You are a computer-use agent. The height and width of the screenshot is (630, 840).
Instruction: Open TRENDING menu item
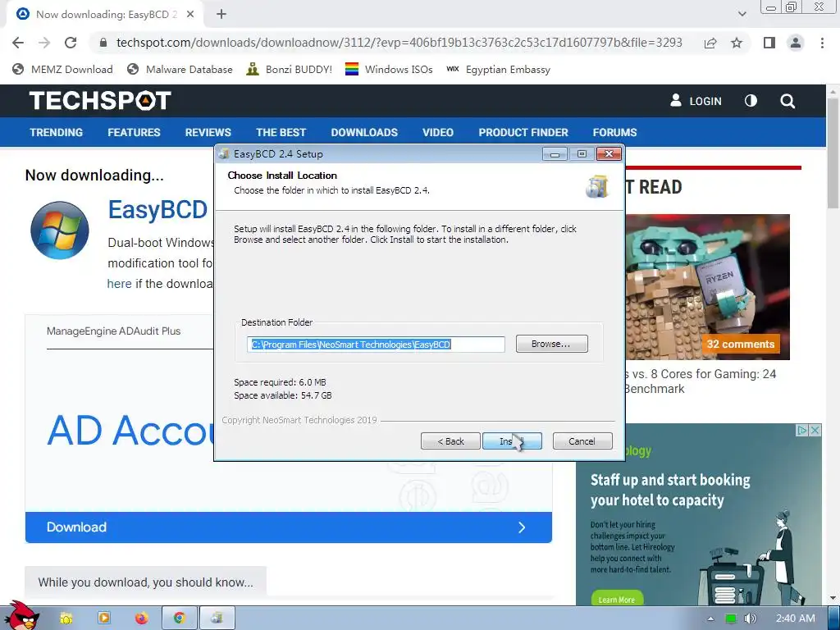pyautogui.click(x=57, y=132)
